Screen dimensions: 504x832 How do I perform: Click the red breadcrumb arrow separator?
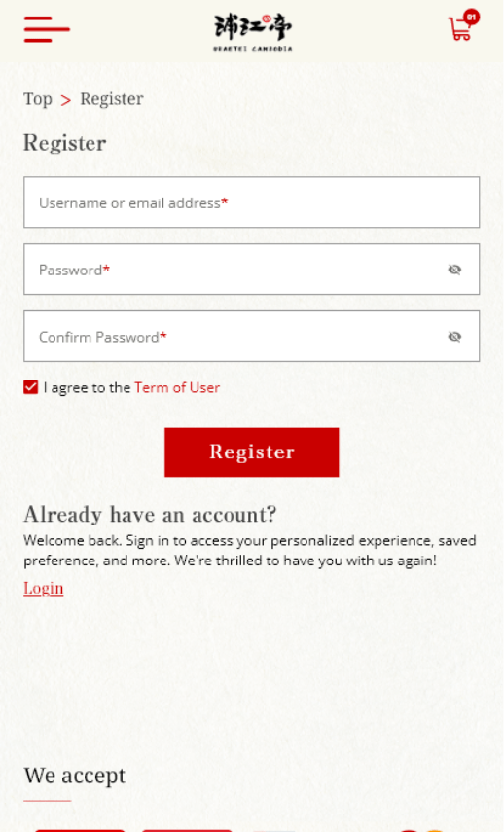pos(66,100)
